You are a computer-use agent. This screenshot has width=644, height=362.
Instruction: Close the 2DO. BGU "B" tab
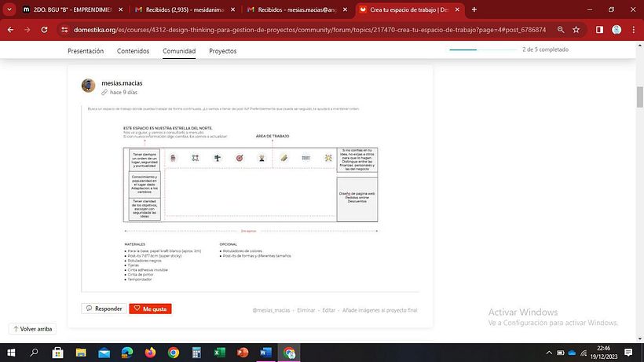tap(120, 9)
